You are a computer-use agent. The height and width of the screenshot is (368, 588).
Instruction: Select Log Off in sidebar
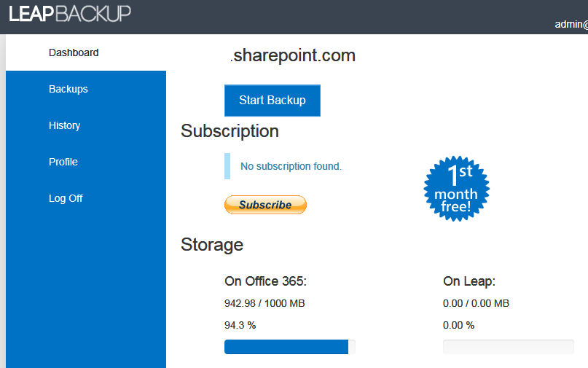click(x=66, y=198)
